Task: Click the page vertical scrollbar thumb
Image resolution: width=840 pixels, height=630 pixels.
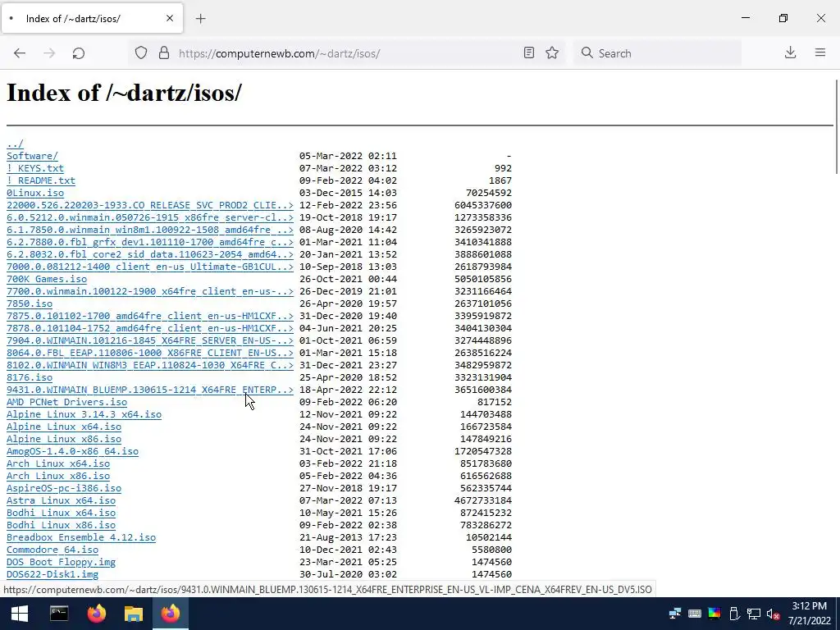Action: (x=837, y=126)
